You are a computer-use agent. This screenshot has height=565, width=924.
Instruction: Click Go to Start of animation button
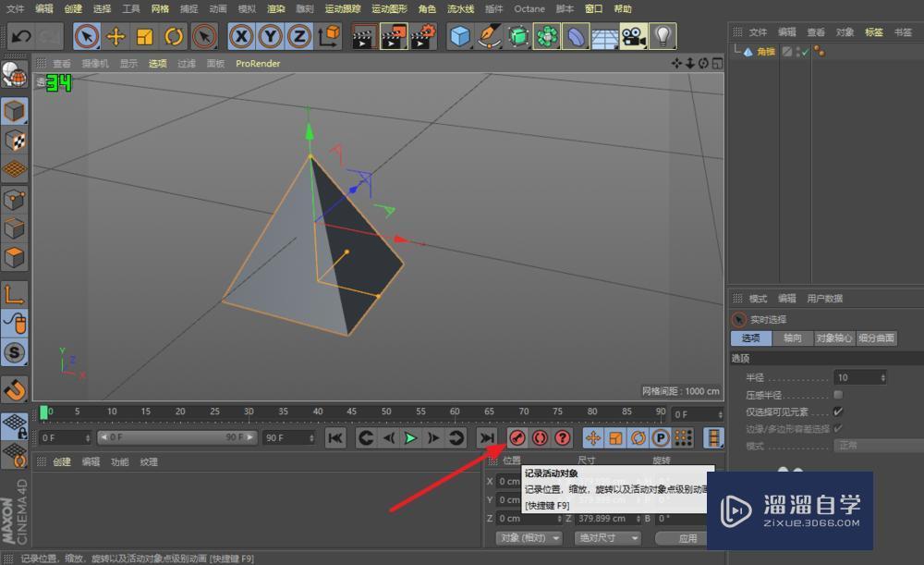[x=335, y=437]
